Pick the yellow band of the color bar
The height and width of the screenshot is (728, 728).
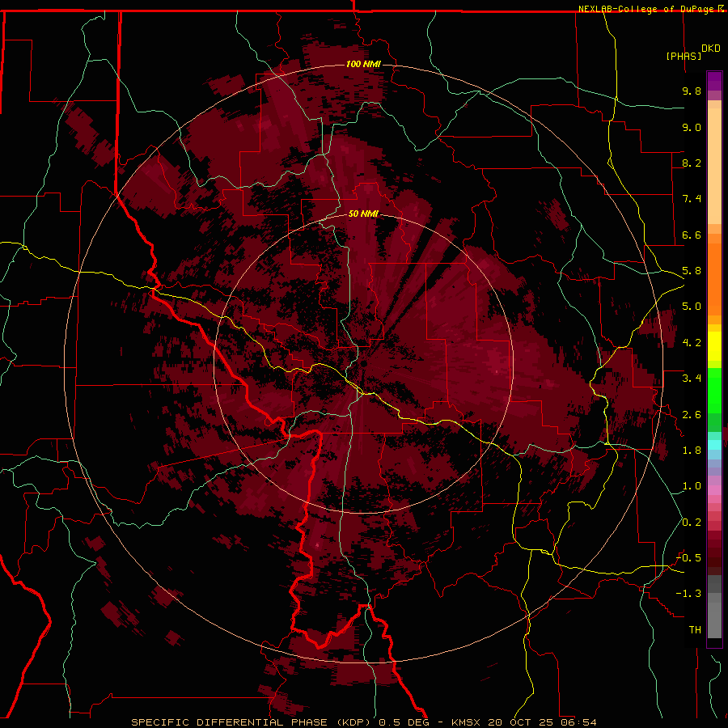(x=714, y=346)
